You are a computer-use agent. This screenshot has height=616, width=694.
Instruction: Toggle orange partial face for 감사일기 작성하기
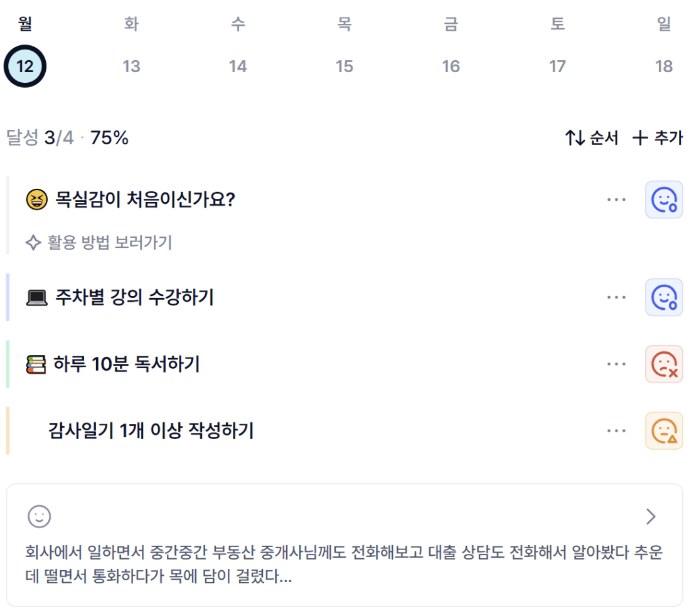click(x=664, y=431)
